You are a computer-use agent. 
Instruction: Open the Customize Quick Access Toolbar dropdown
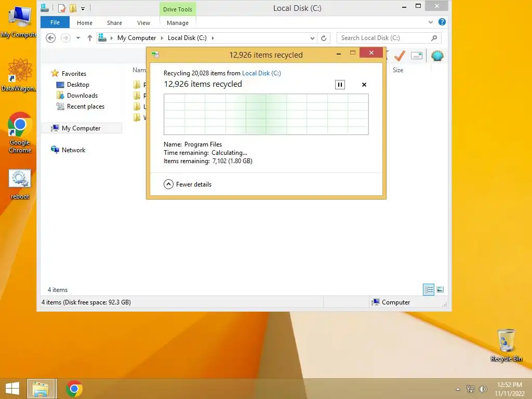pyautogui.click(x=83, y=8)
